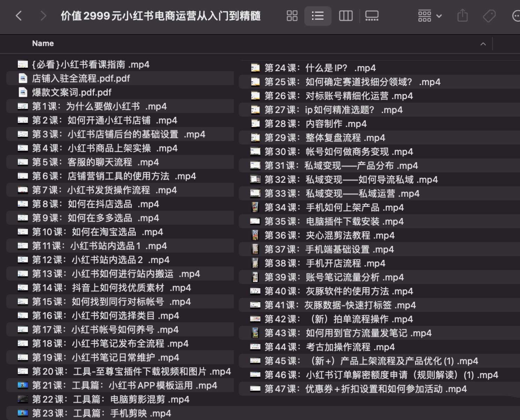This screenshot has width=520, height=420.
Task: Click thumbnail of 第43课：如何用到官方流量发笔记
Action: (x=255, y=333)
